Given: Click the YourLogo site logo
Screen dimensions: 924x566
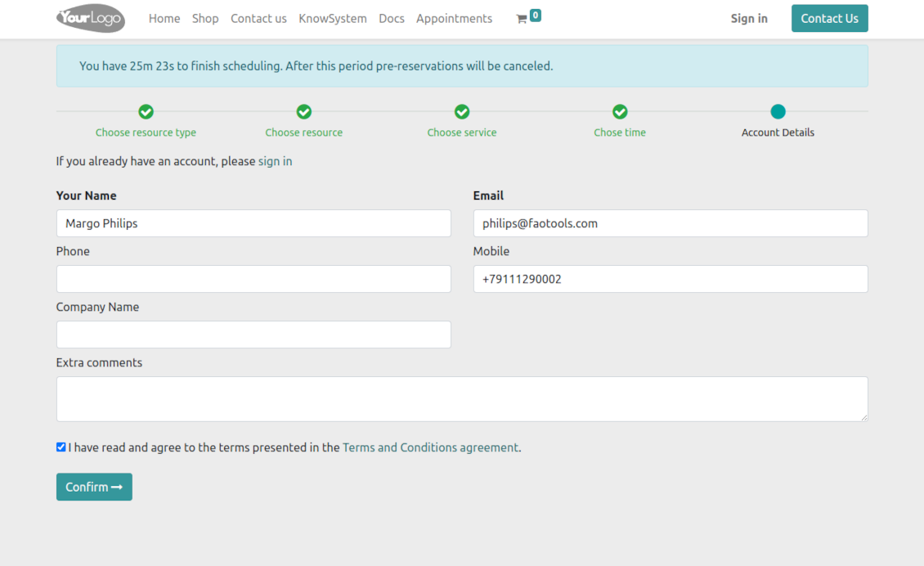Looking at the screenshot, I should pyautogui.click(x=90, y=18).
